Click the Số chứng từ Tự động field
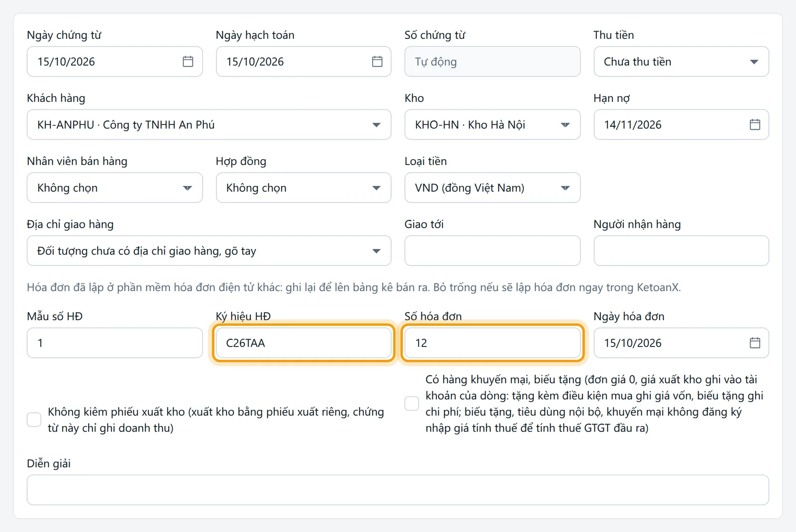The image size is (796, 532). click(492, 62)
